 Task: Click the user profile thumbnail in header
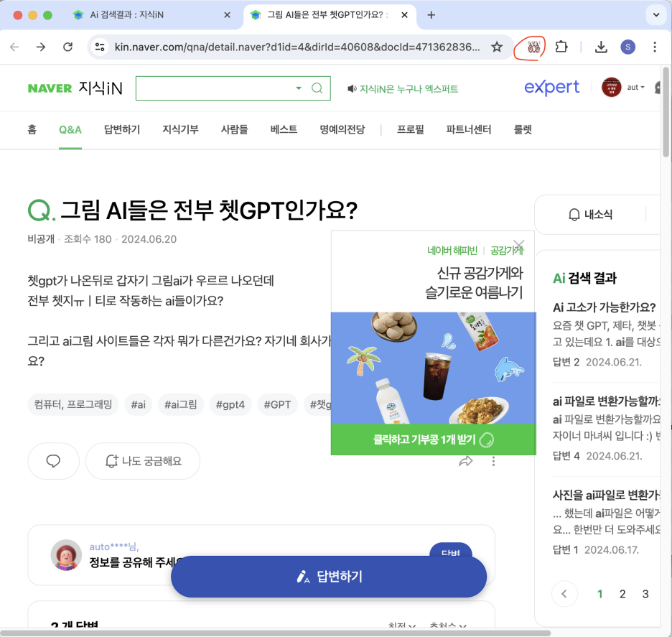pos(611,87)
